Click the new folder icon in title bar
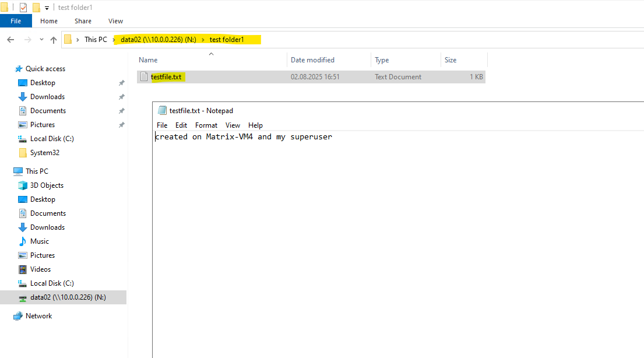 pos(36,8)
